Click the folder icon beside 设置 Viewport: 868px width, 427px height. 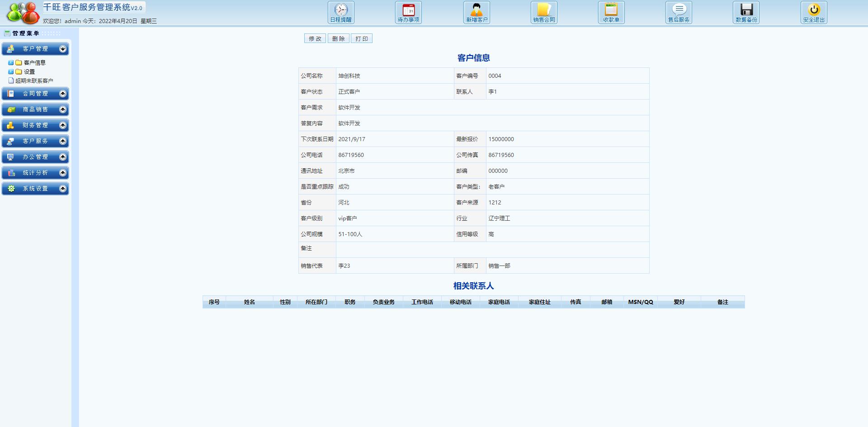pos(19,71)
